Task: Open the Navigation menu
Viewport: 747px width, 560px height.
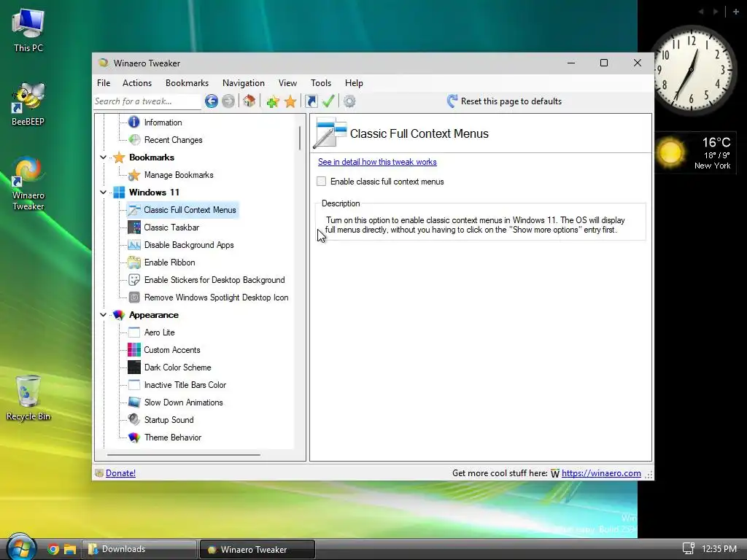Action: (244, 83)
